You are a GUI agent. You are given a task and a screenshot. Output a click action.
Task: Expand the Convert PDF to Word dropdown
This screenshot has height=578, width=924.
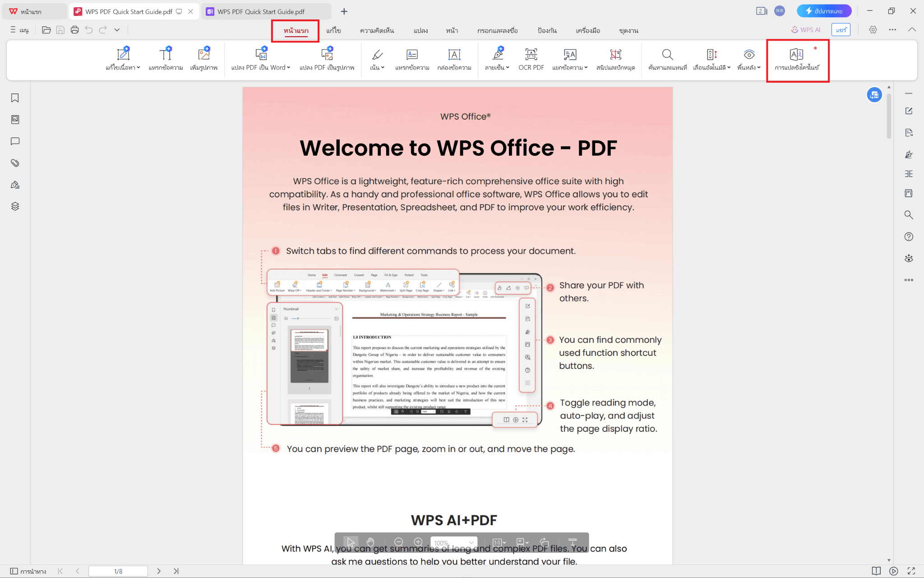(x=289, y=68)
